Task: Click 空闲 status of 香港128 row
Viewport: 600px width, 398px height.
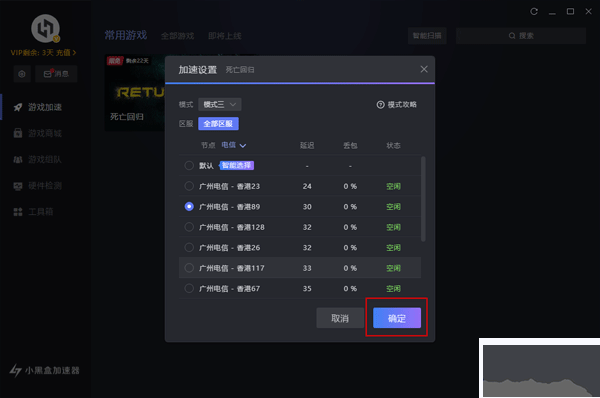Action: click(393, 227)
